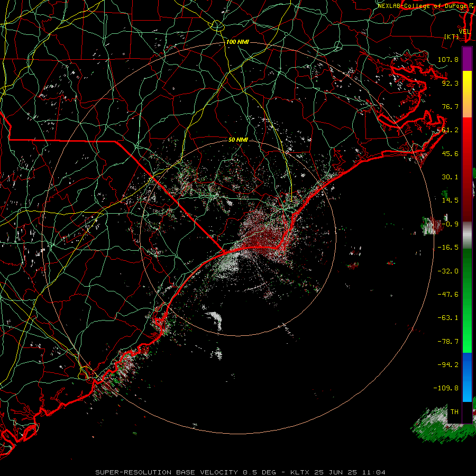Select the -47.6 velocity scale value
This screenshot has height=476, width=476.
448,295
